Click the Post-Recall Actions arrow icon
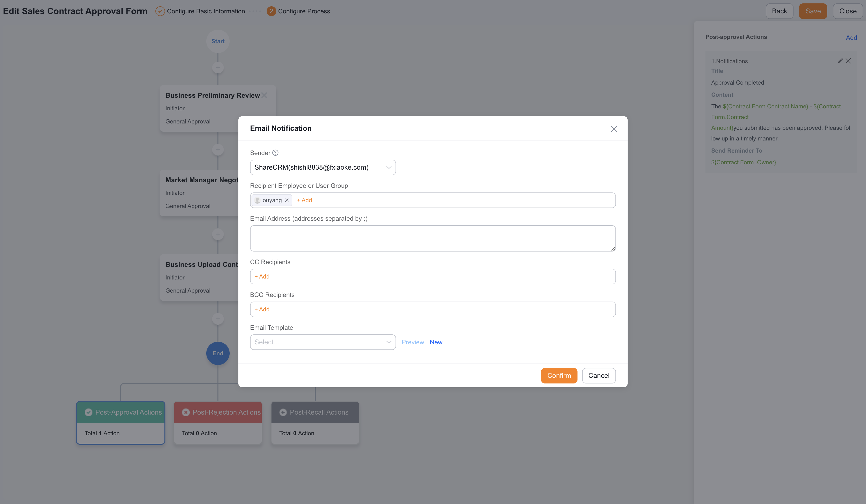The width and height of the screenshot is (866, 504). tap(283, 412)
